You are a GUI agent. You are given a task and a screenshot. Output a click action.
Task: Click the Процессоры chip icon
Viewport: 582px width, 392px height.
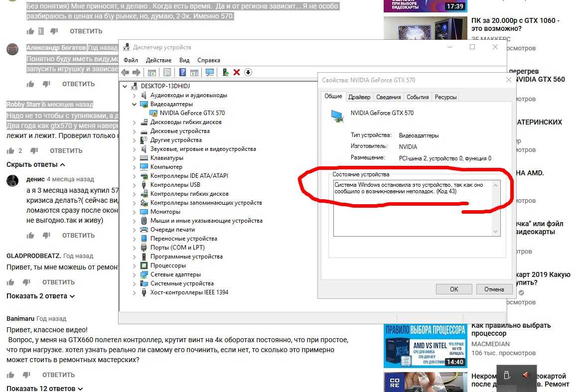[144, 265]
